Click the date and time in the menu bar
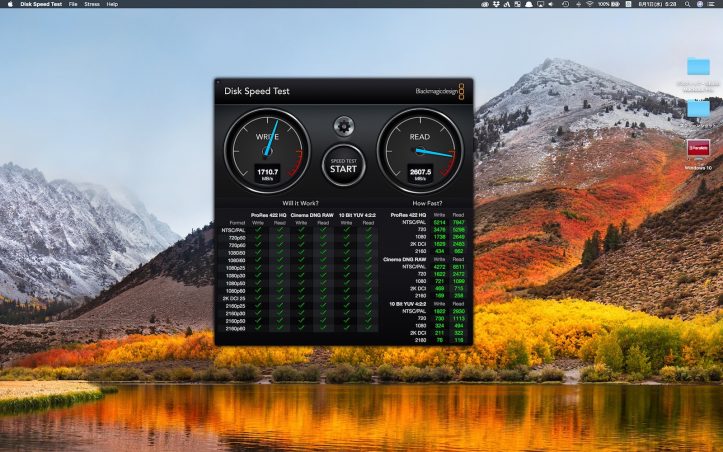Image resolution: width=723 pixels, height=452 pixels. click(658, 4)
